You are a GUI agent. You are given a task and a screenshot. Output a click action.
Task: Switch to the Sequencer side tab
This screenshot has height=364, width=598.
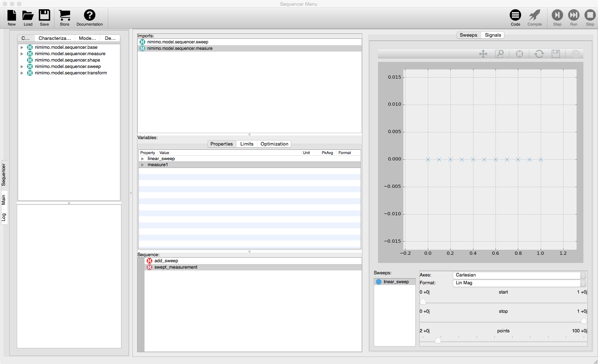pyautogui.click(x=4, y=175)
